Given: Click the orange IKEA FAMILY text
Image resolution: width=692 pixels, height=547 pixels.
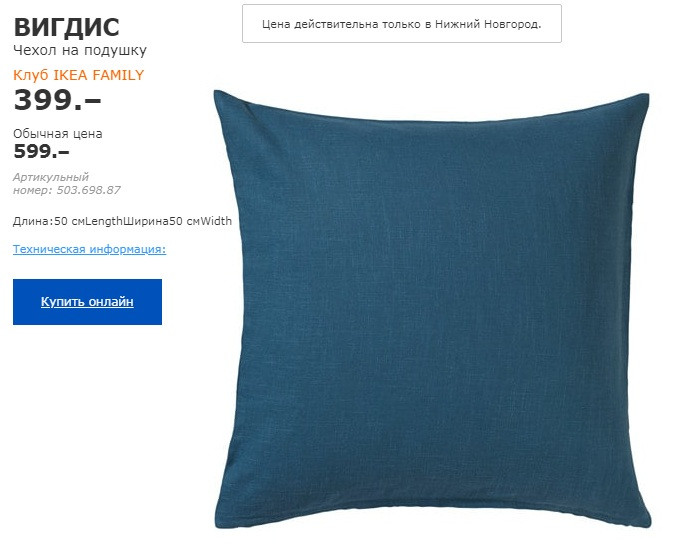Looking at the screenshot, I should point(98,75).
